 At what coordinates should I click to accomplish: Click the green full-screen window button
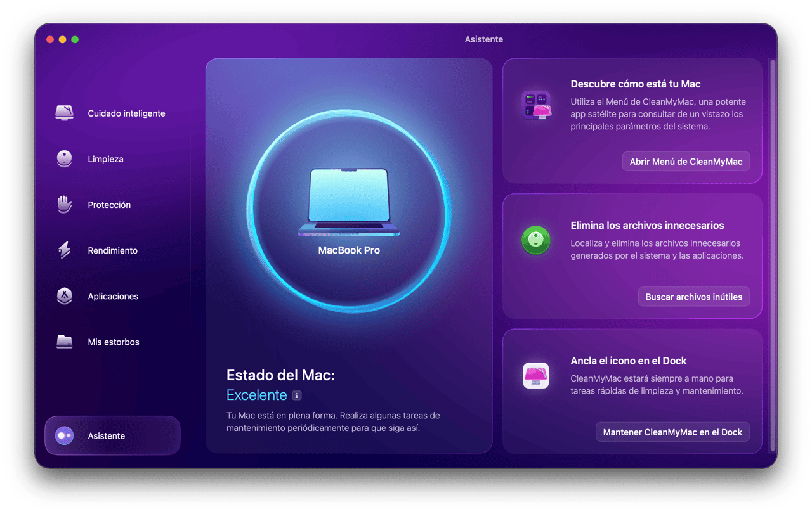(x=75, y=39)
